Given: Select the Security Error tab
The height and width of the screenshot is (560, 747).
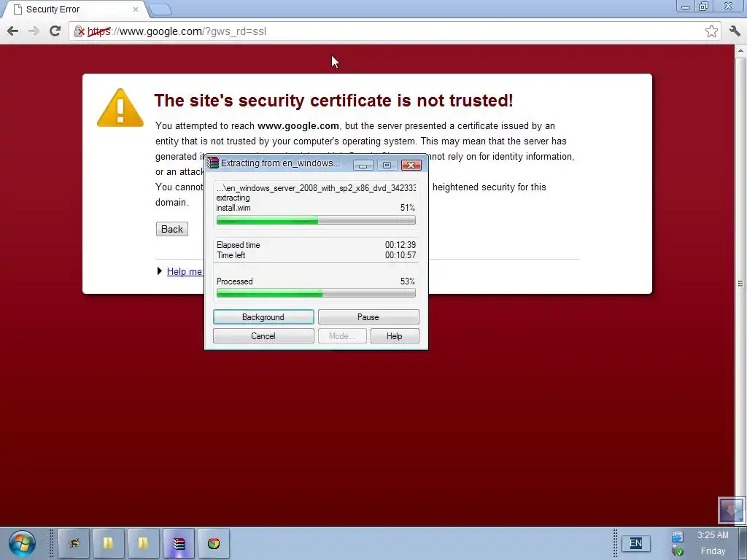Looking at the screenshot, I should (71, 9).
